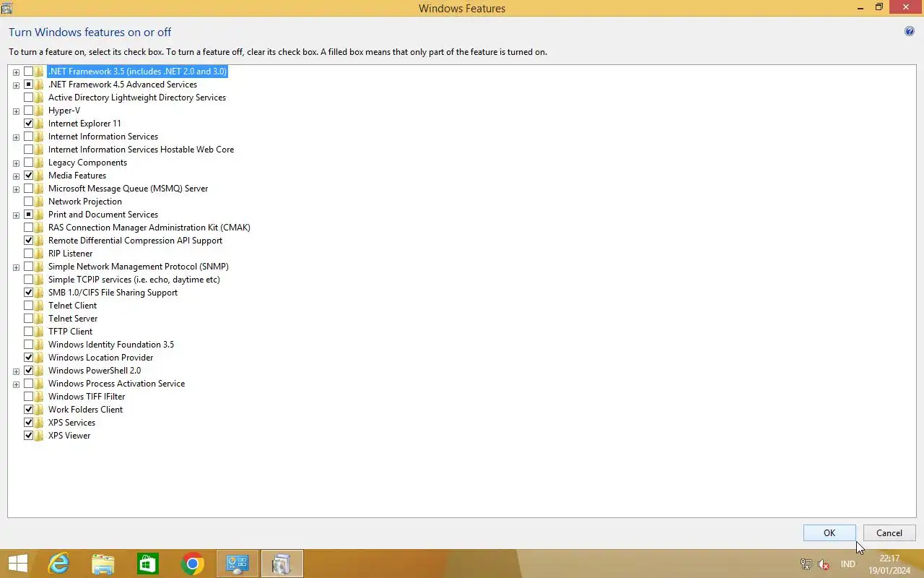Uncheck Remote Differential Compression API Support

(x=29, y=241)
